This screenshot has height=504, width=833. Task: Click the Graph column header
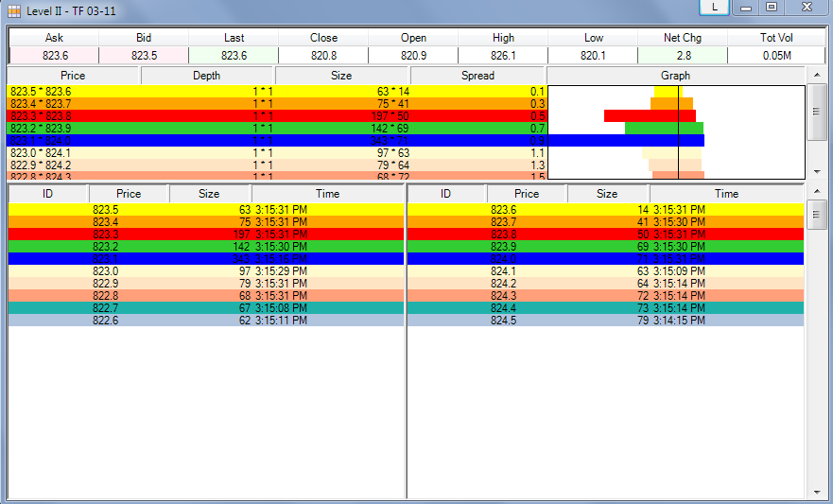(x=675, y=76)
